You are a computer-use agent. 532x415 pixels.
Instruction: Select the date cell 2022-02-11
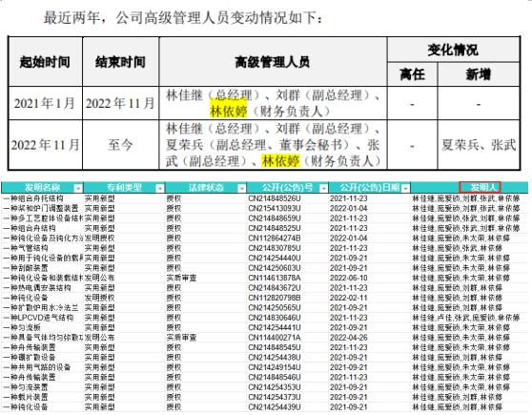tap(349, 298)
